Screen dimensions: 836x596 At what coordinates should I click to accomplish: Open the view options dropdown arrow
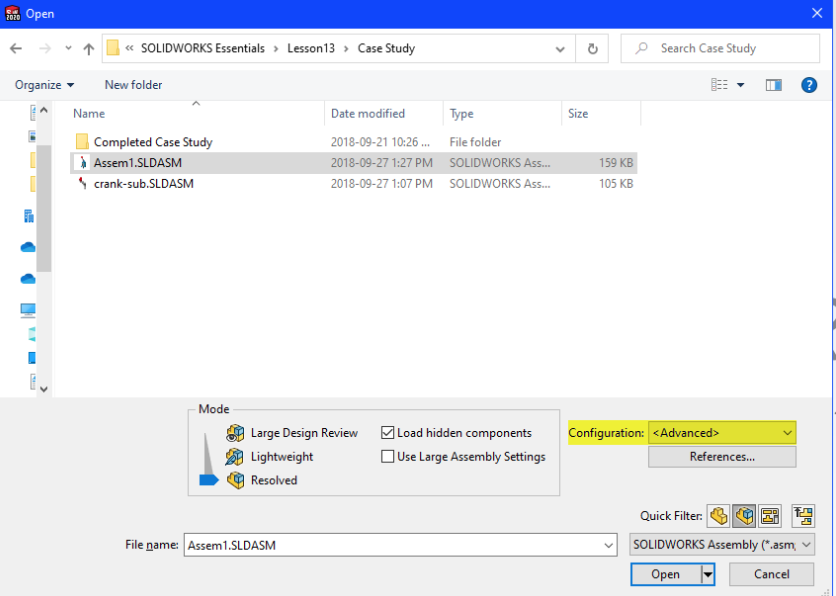tap(741, 85)
